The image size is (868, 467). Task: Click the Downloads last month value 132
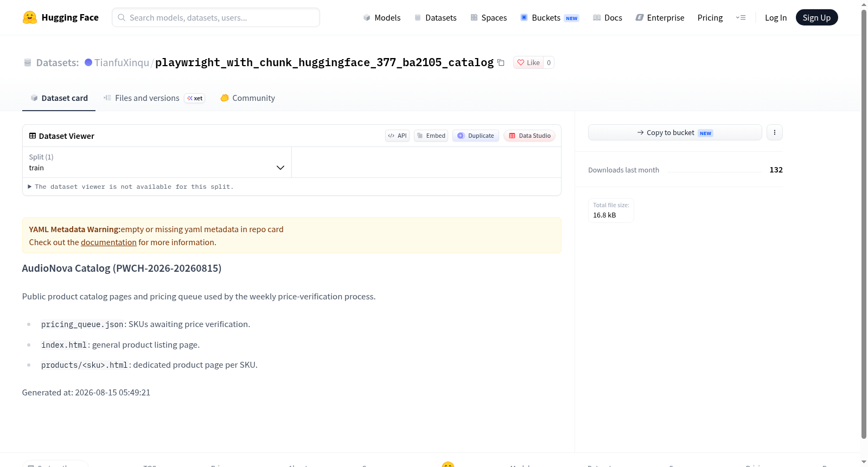click(776, 170)
